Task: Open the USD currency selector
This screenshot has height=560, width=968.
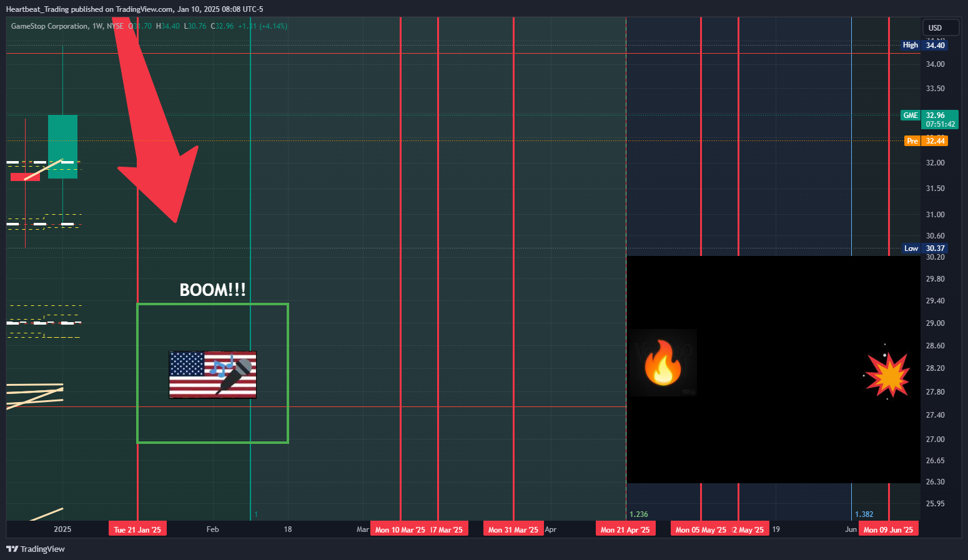Action: tap(941, 27)
